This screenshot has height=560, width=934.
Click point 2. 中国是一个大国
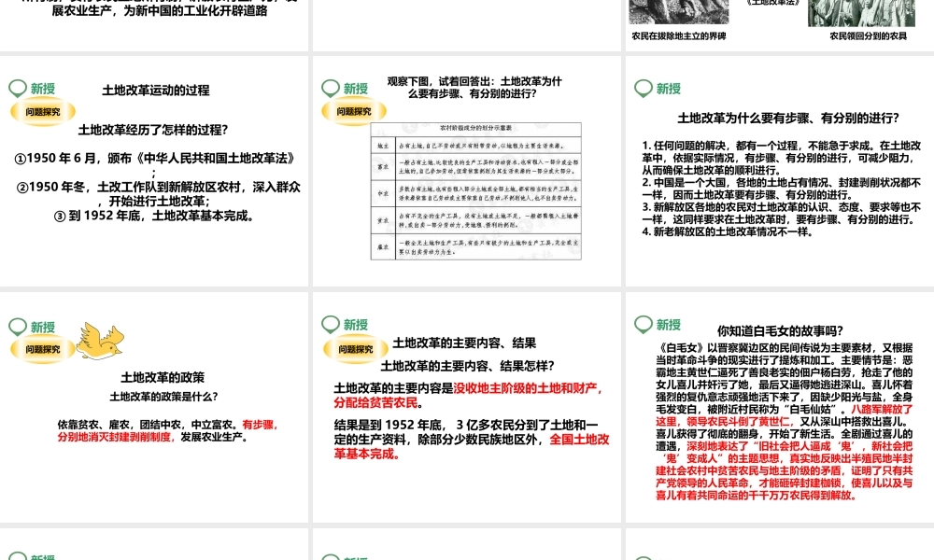click(782, 189)
